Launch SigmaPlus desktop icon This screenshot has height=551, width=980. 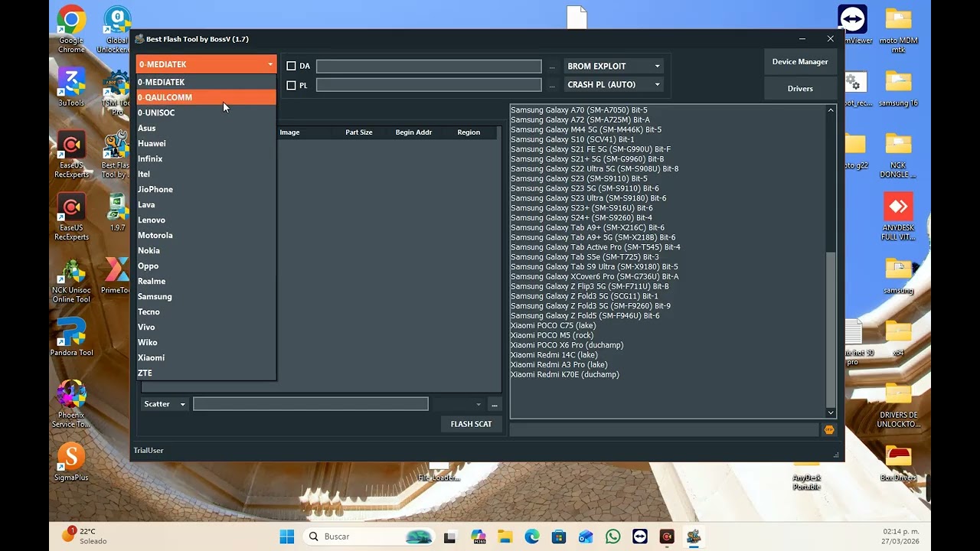71,462
